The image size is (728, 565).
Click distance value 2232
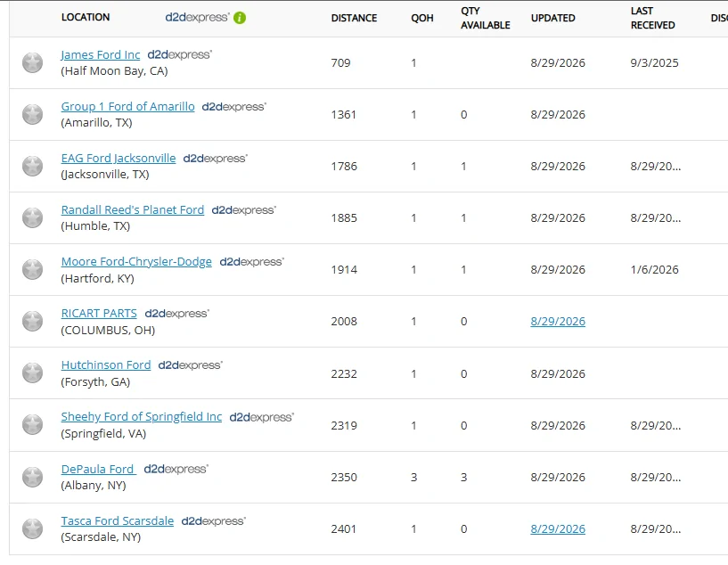click(x=344, y=374)
